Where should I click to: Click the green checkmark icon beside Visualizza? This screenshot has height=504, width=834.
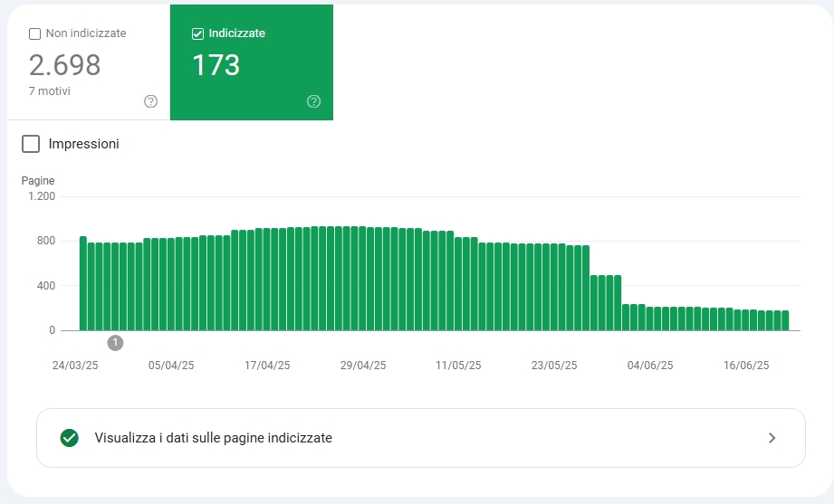pos(69,438)
